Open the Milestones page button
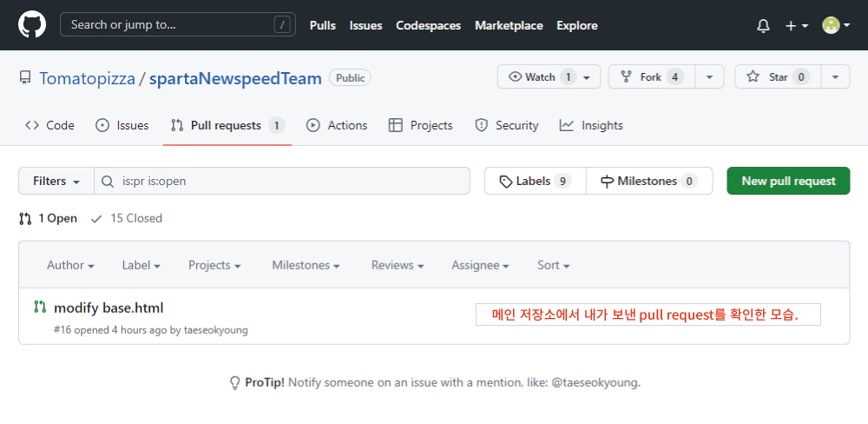The width and height of the screenshot is (868, 424). pyautogui.click(x=649, y=181)
